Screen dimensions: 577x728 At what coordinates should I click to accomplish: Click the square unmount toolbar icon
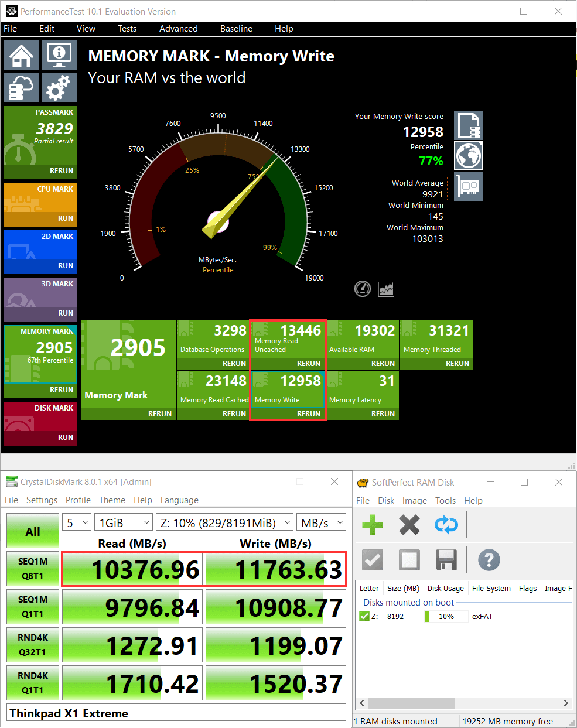coord(409,560)
